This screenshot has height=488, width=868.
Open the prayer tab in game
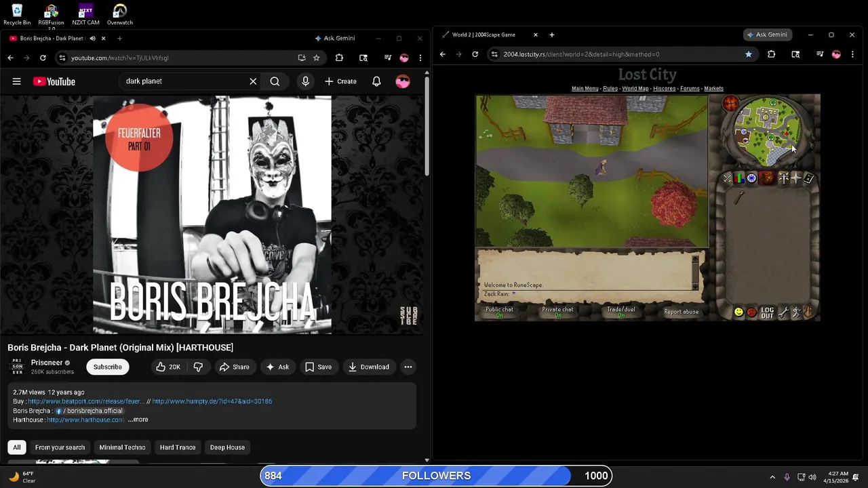pos(796,178)
